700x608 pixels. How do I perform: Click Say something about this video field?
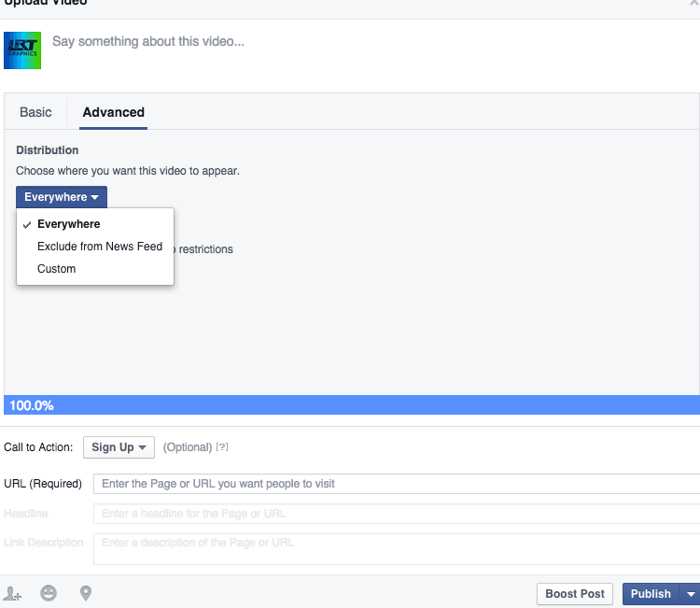point(148,41)
